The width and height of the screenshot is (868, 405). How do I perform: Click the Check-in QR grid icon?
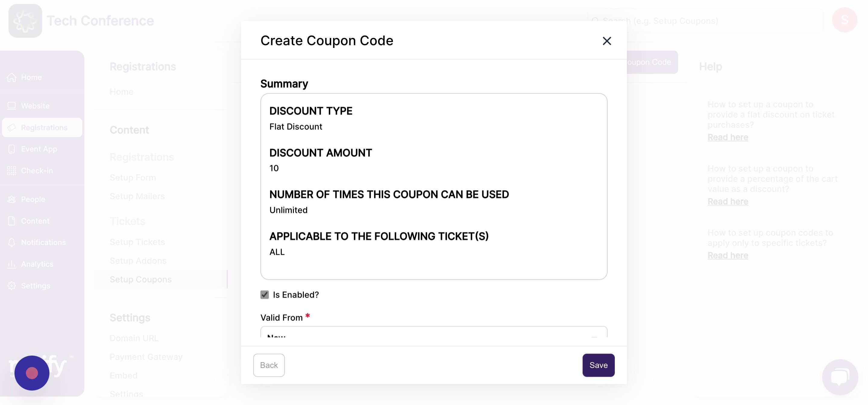coord(11,171)
